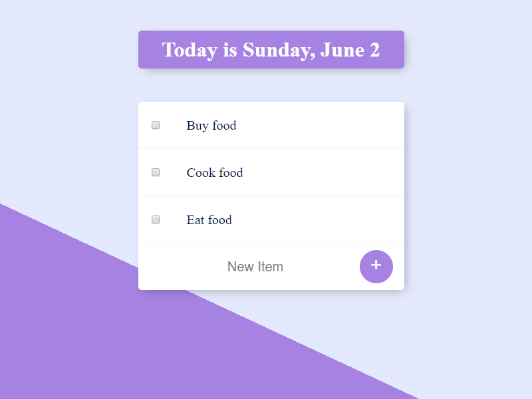The width and height of the screenshot is (532, 399).
Task: Click the purple plus add button
Action: tap(376, 267)
